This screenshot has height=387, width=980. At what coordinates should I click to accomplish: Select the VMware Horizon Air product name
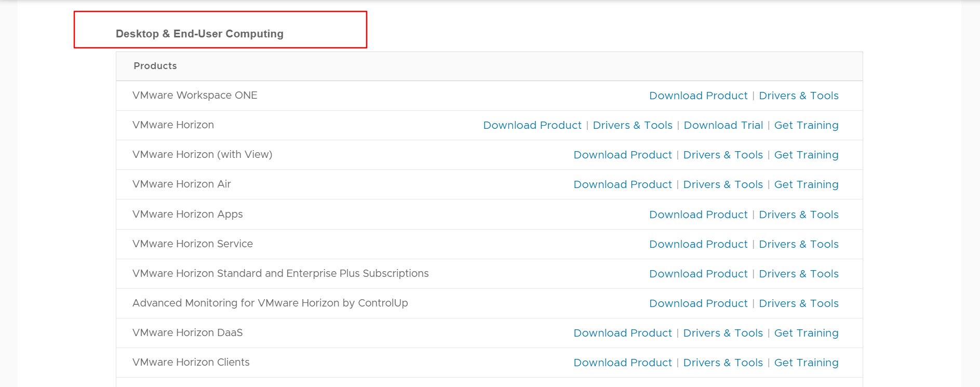tap(182, 184)
